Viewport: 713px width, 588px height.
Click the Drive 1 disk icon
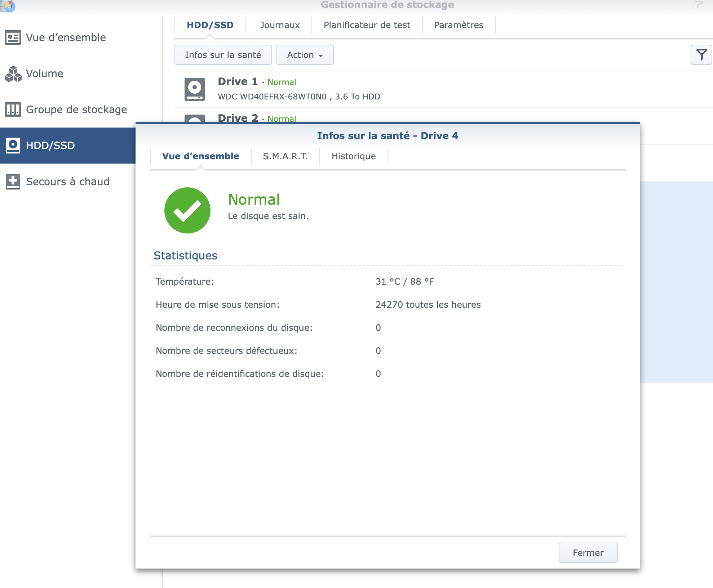coord(195,89)
